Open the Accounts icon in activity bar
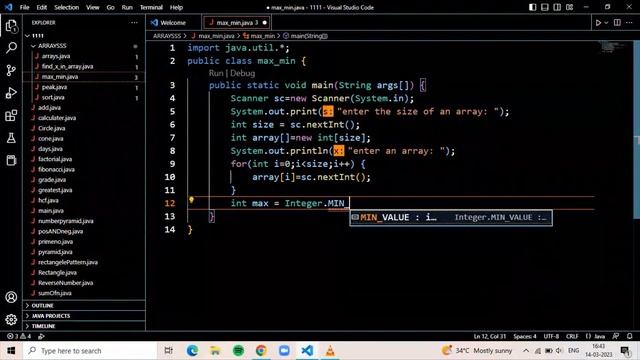The height and width of the screenshot is (360, 640). 11,297
